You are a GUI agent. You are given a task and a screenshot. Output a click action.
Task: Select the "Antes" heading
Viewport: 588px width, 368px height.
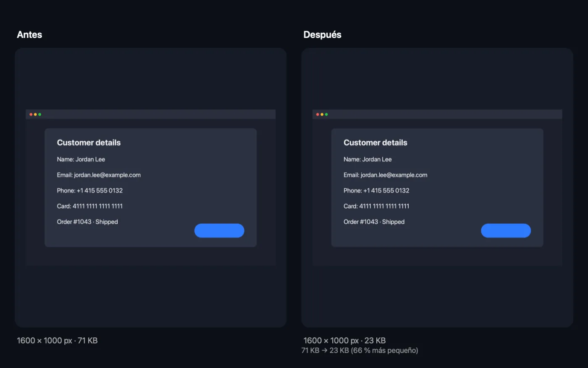click(29, 34)
